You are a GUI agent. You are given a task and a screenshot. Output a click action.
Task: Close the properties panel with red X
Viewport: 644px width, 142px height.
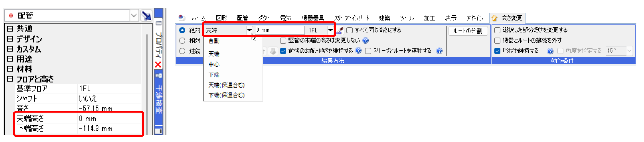tap(158, 64)
